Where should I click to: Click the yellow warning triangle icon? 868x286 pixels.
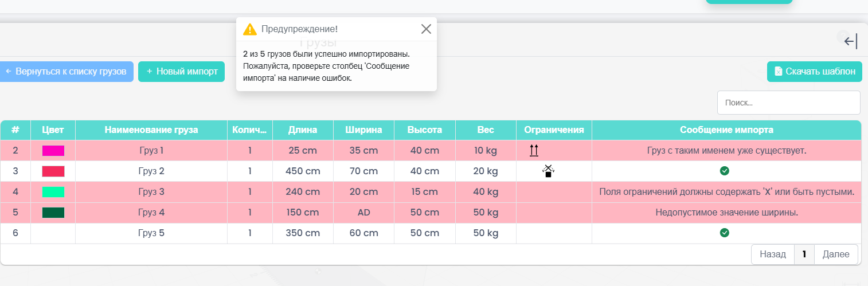(249, 29)
